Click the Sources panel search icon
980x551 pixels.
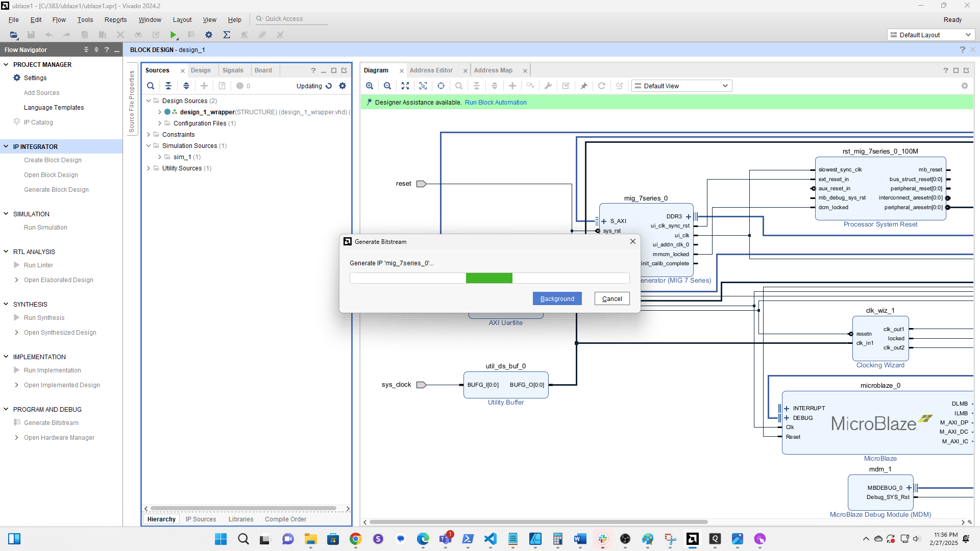click(151, 86)
